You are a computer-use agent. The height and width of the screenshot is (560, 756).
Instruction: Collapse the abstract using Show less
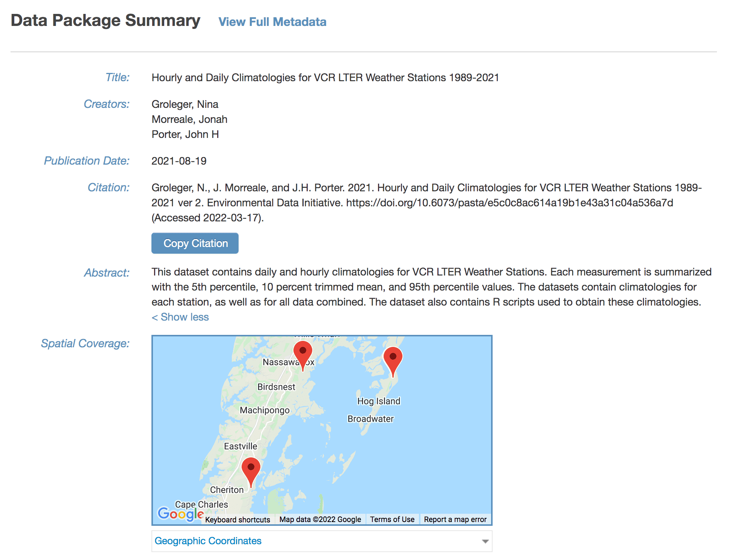(x=180, y=317)
